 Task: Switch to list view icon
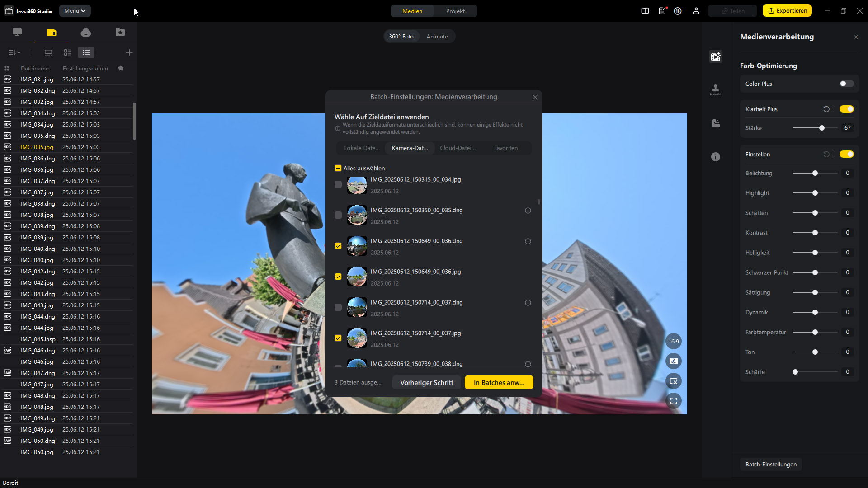pyautogui.click(x=86, y=53)
